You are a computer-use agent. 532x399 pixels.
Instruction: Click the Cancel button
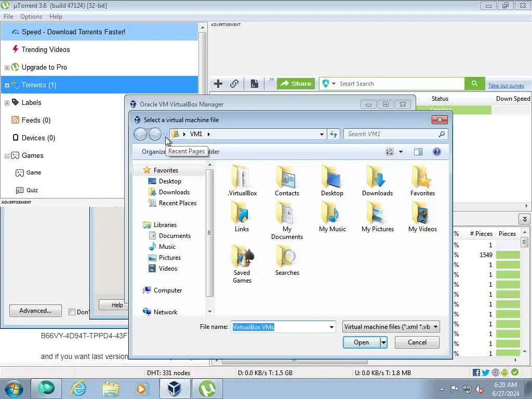(417, 342)
